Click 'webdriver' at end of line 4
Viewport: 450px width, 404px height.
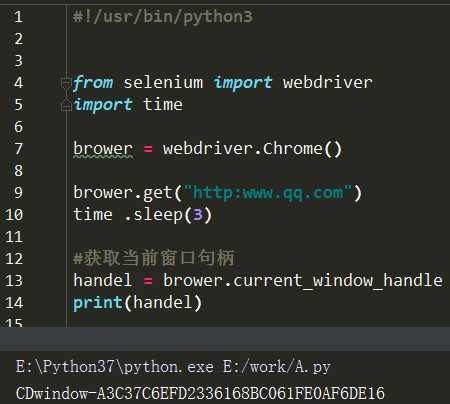[x=328, y=82]
